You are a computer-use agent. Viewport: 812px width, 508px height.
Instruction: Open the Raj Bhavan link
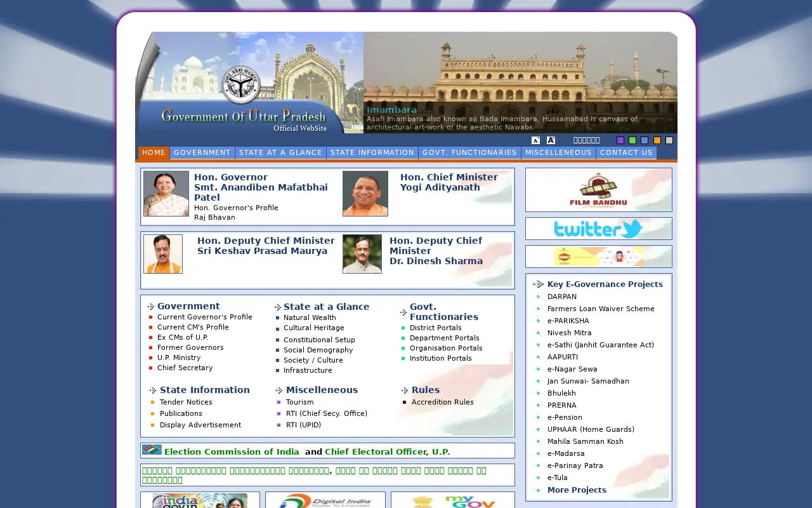[214, 217]
